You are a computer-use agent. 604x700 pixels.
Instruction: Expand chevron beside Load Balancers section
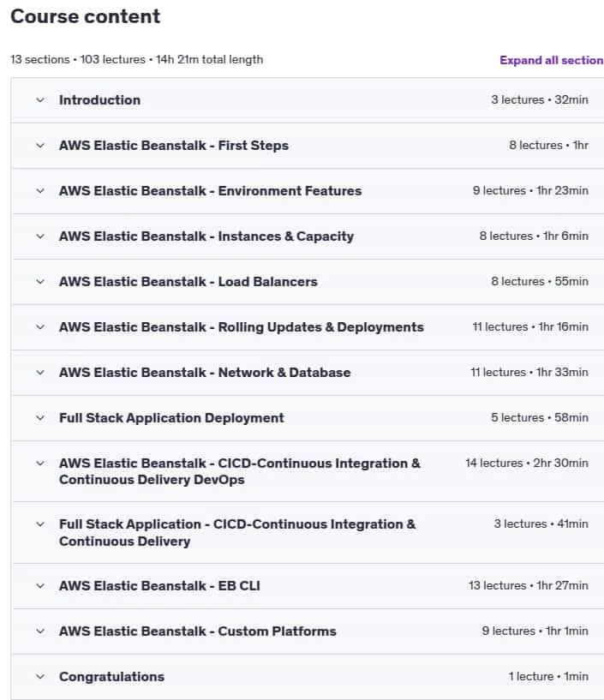(40, 282)
